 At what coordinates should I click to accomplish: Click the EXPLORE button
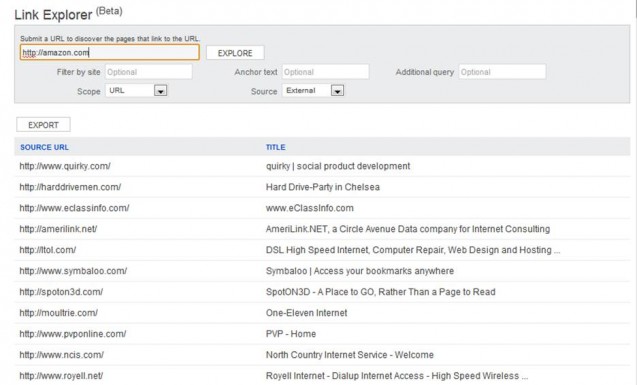pos(235,53)
